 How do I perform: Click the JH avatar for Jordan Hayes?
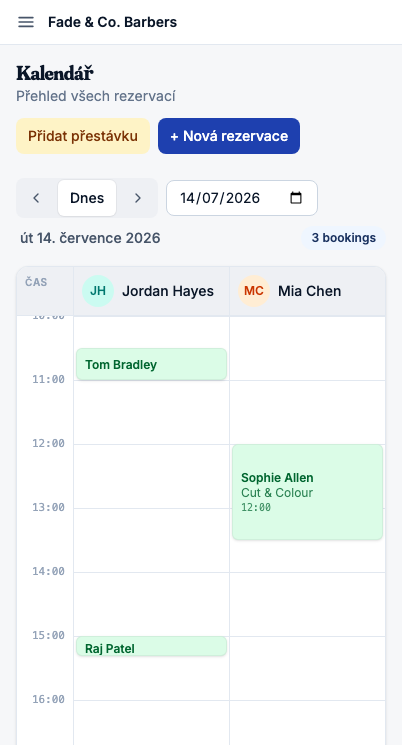pos(98,291)
